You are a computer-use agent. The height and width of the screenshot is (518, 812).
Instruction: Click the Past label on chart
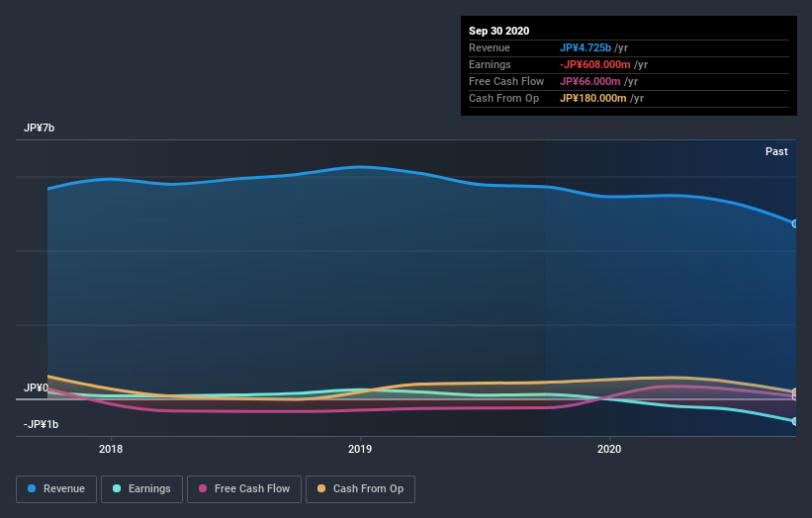[776, 151]
